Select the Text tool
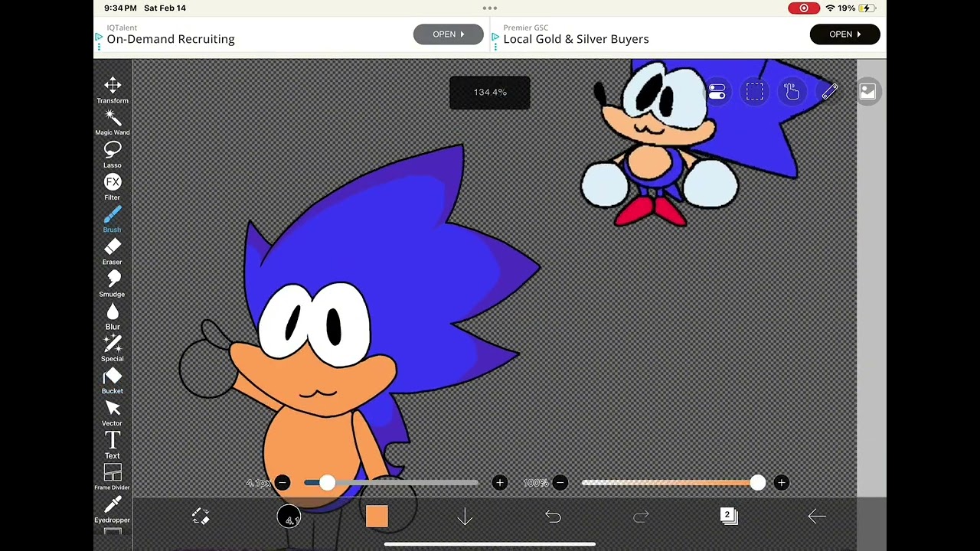980x551 pixels. 113,445
